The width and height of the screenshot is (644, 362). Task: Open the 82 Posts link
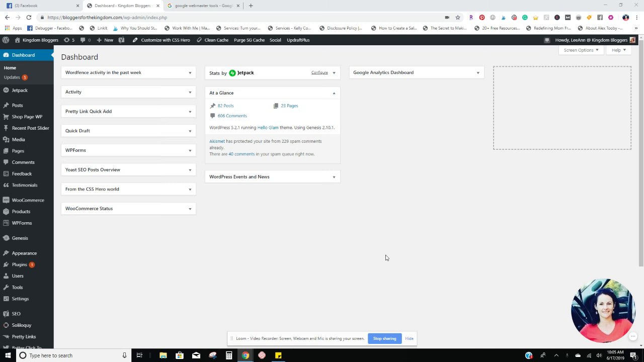click(x=225, y=106)
